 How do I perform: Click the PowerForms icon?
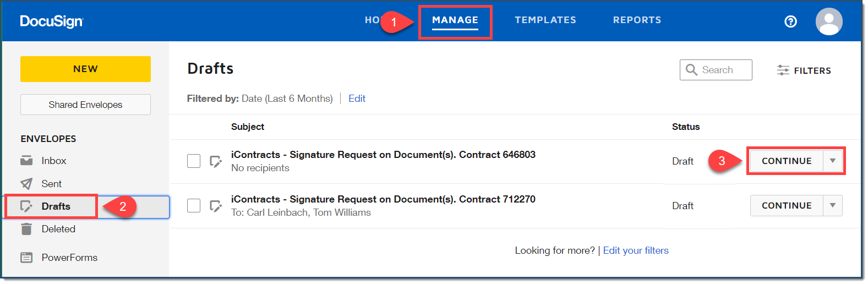point(26,258)
